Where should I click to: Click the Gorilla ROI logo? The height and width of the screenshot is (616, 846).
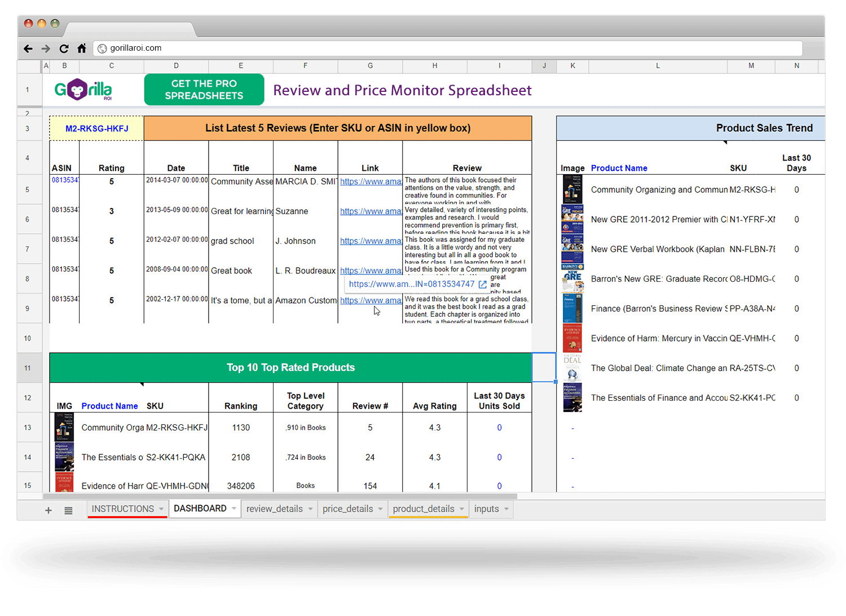[x=82, y=89]
